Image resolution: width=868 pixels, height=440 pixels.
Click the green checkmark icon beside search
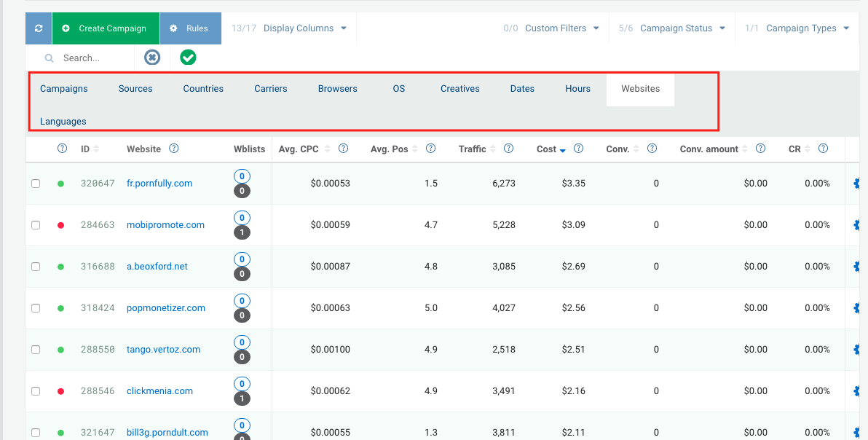(x=187, y=57)
